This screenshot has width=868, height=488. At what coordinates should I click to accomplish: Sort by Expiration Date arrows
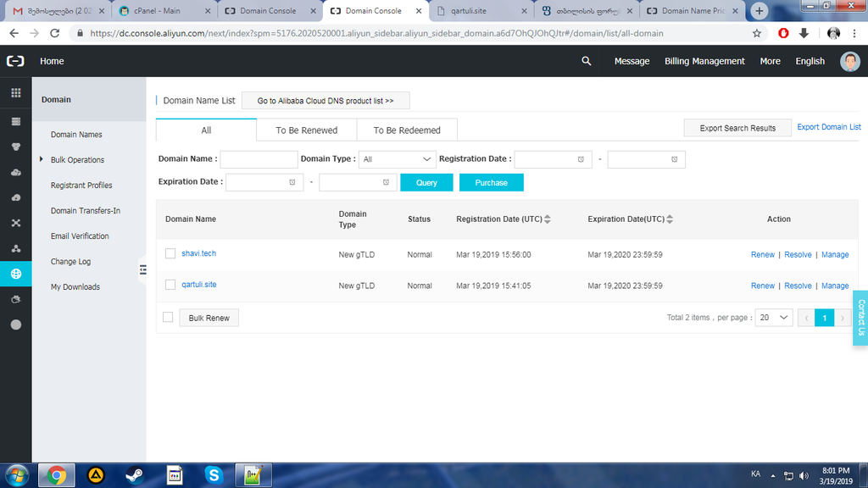point(670,219)
